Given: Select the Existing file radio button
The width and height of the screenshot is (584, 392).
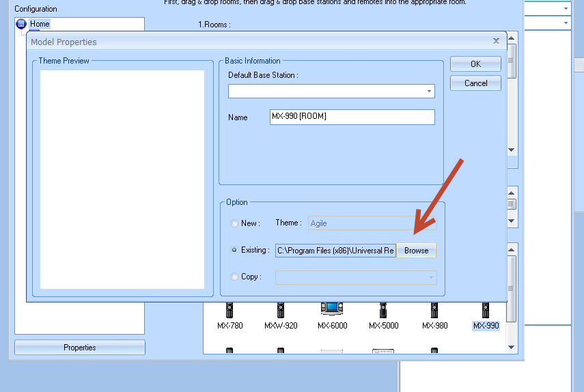Looking at the screenshot, I should tap(234, 250).
